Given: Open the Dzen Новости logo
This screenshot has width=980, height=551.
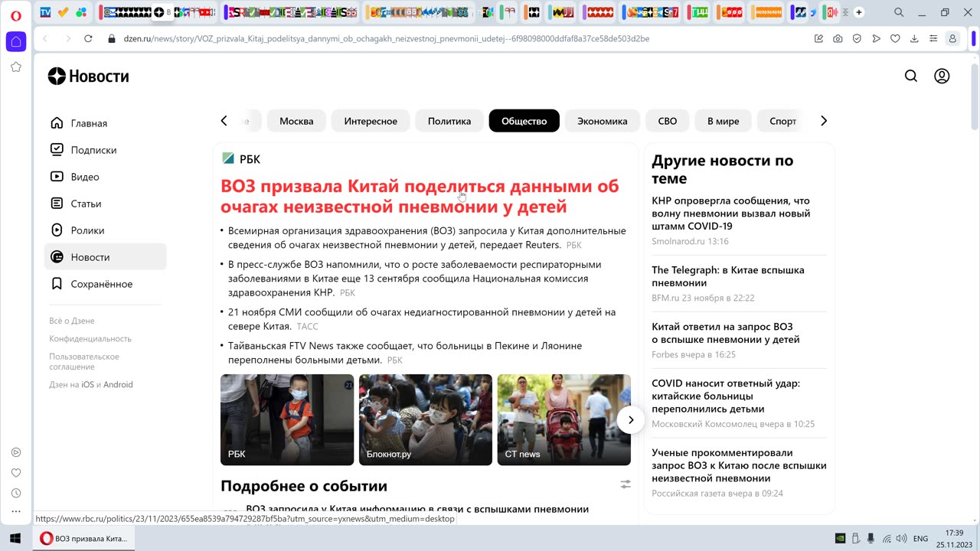Looking at the screenshot, I should click(88, 76).
